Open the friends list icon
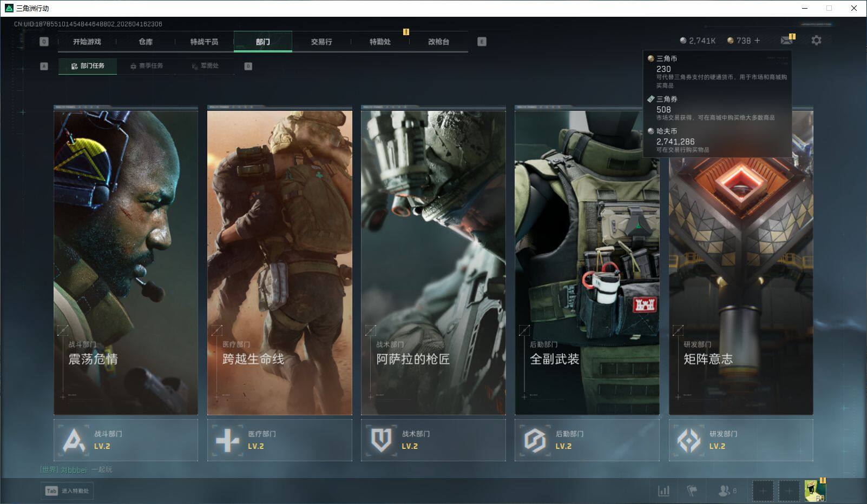Screen dimensions: 867x504 (724, 491)
